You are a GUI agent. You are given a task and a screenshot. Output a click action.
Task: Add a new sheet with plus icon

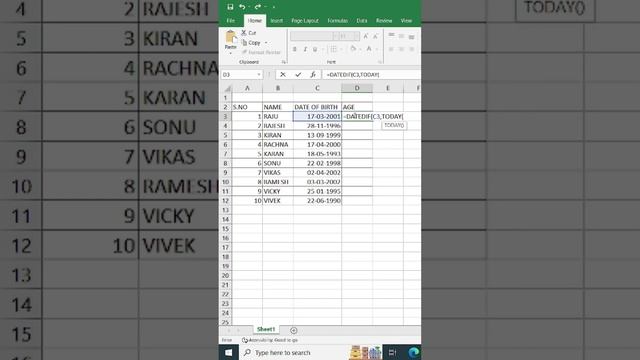pos(293,330)
